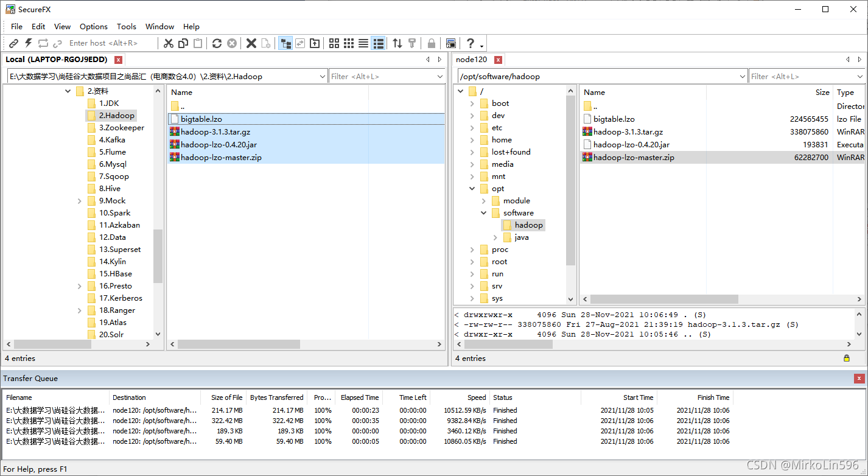Click the session options window icon
868x476 pixels.
click(450, 43)
